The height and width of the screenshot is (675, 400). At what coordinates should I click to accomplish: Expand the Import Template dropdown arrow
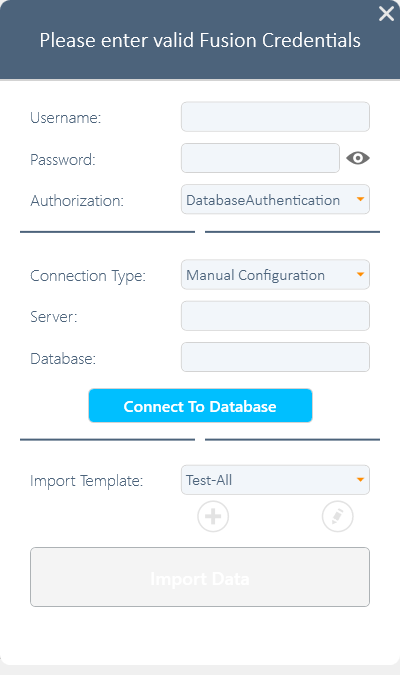tap(360, 480)
